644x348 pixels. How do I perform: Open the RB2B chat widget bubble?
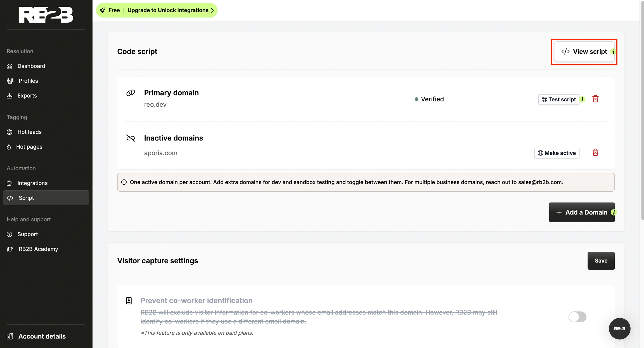[619, 329]
